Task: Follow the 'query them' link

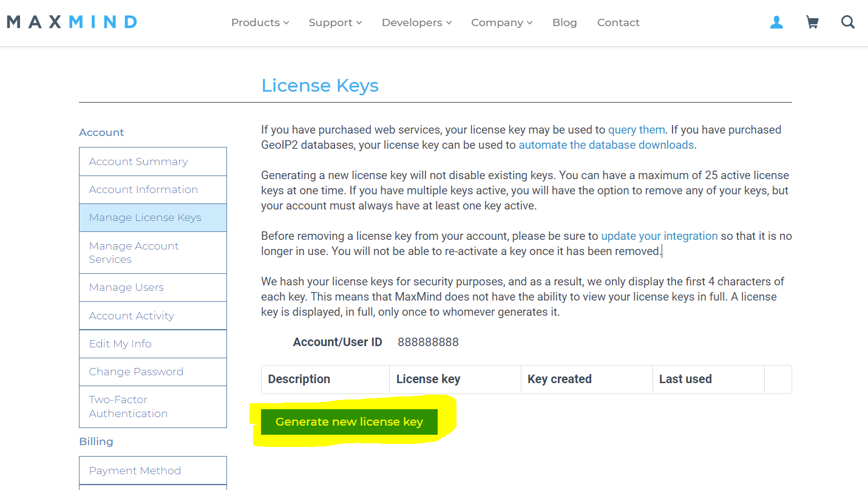Action: click(x=637, y=129)
